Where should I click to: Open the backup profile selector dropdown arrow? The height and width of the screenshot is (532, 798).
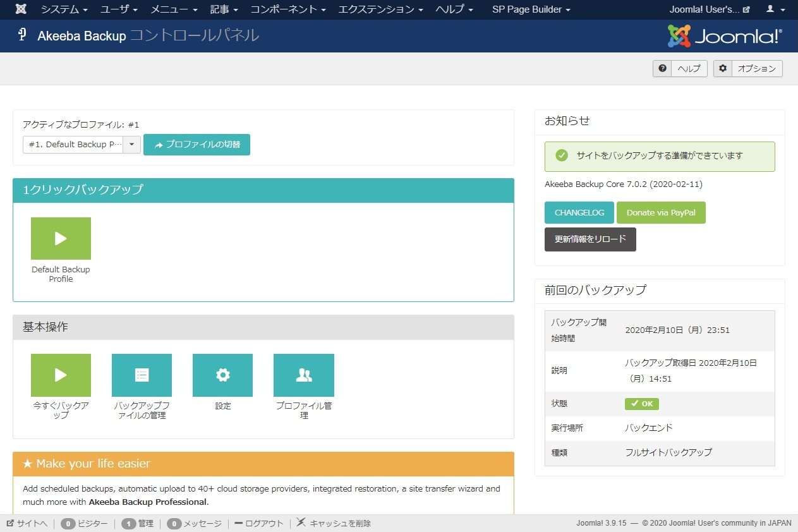point(131,145)
